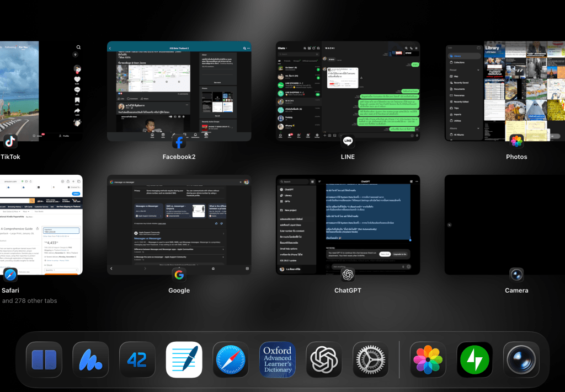565x392 pixels.
Task: Switch to the ChatGPT conversation window preview
Action: 348,224
